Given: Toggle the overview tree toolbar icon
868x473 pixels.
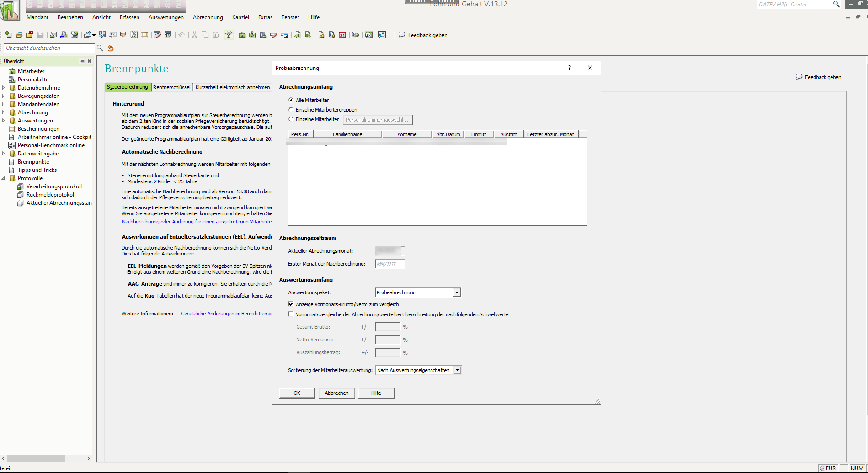Looking at the screenshot, I should (229, 35).
